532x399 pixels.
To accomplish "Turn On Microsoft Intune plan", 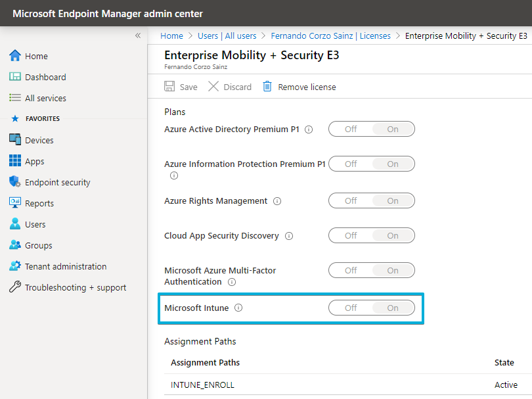I will pyautogui.click(x=393, y=308).
